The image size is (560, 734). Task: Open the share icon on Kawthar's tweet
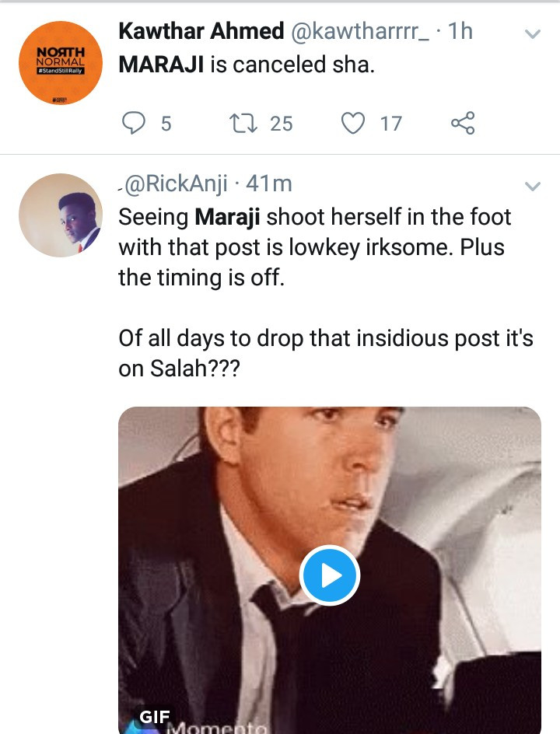point(462,123)
